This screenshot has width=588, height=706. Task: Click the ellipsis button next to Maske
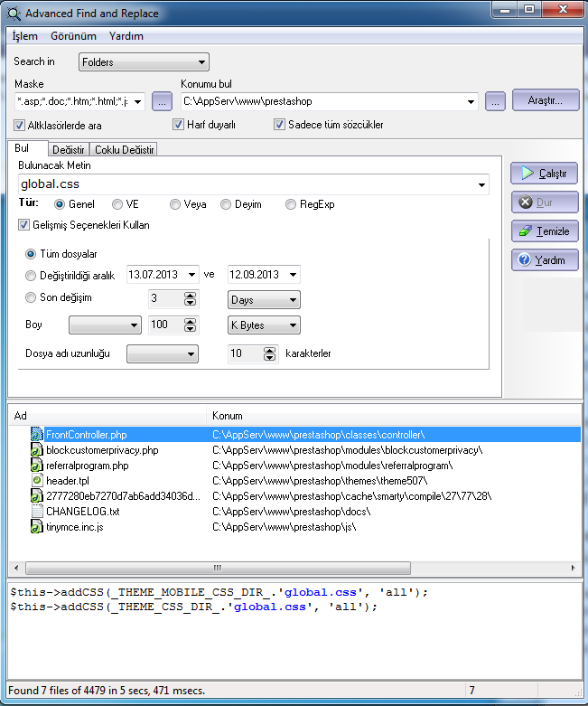[162, 101]
